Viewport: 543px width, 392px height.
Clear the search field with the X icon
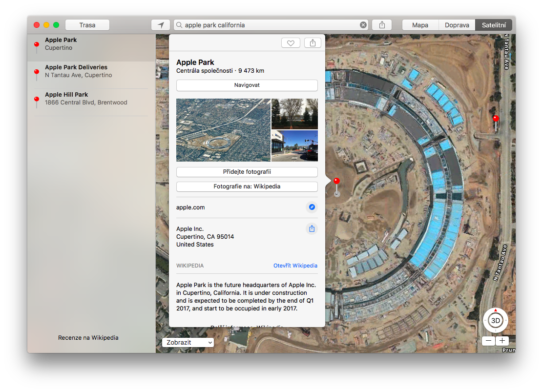(363, 25)
